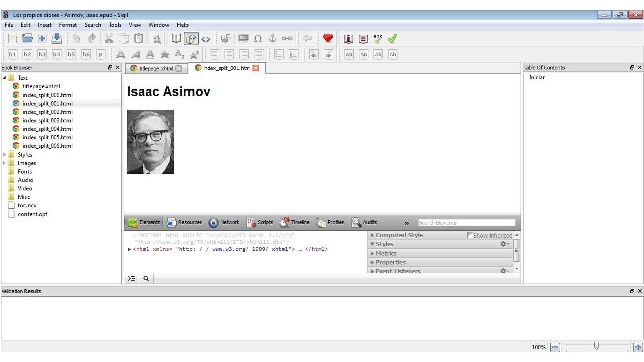Toggle Book View mode button
The width and height of the screenshot is (644, 362).
pos(176,39)
